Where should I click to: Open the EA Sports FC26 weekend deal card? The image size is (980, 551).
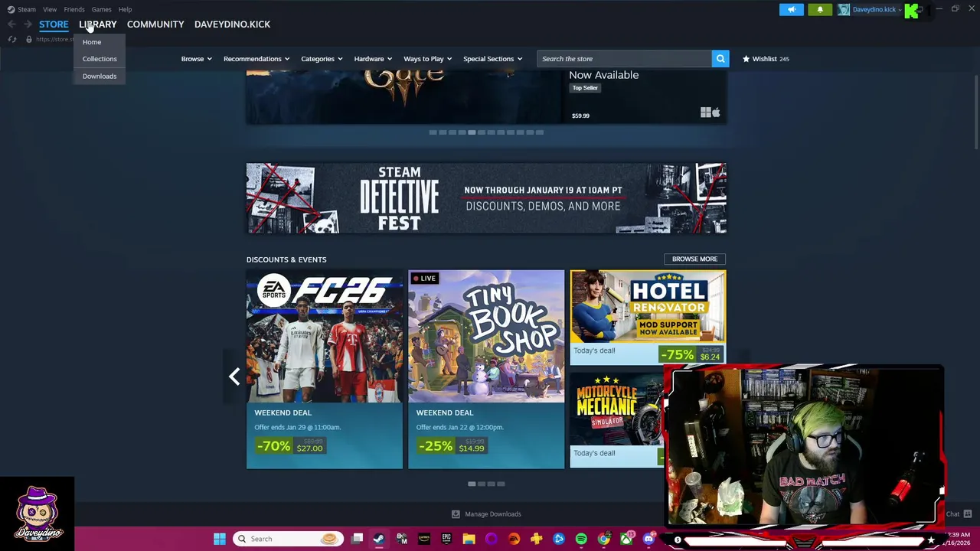coord(325,369)
